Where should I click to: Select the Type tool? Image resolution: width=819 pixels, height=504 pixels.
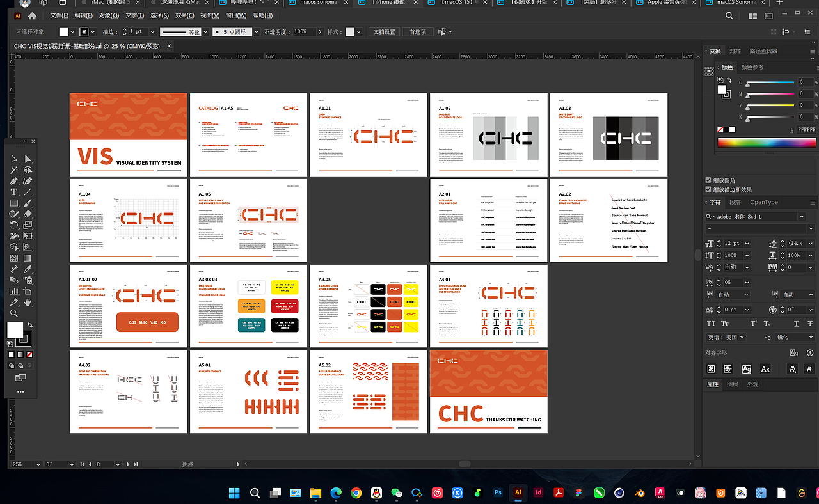click(x=14, y=192)
